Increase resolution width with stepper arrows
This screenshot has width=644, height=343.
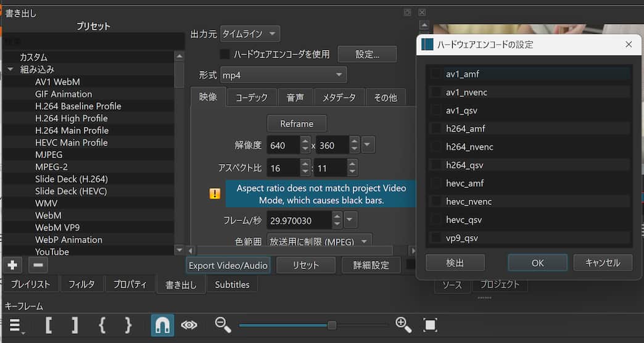pos(305,145)
